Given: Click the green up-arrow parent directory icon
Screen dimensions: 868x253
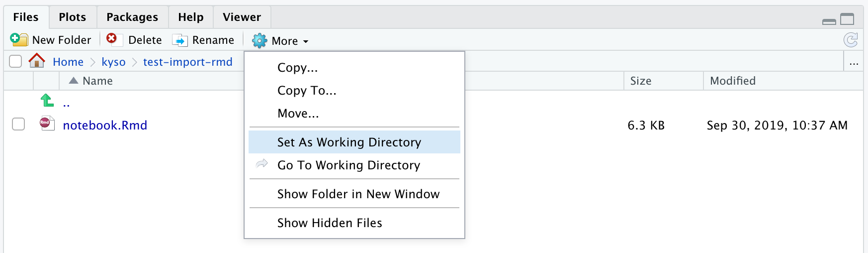Looking at the screenshot, I should (47, 101).
